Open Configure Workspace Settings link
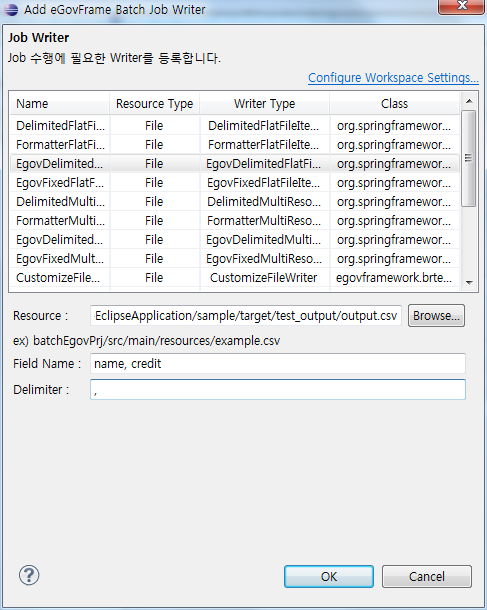This screenshot has width=487, height=610. point(393,77)
